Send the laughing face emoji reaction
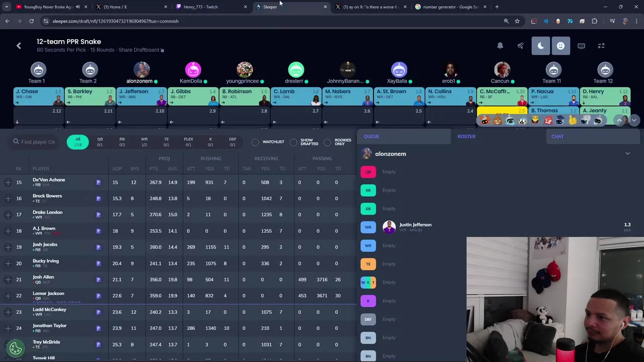The width and height of the screenshot is (644, 362). [x=535, y=121]
